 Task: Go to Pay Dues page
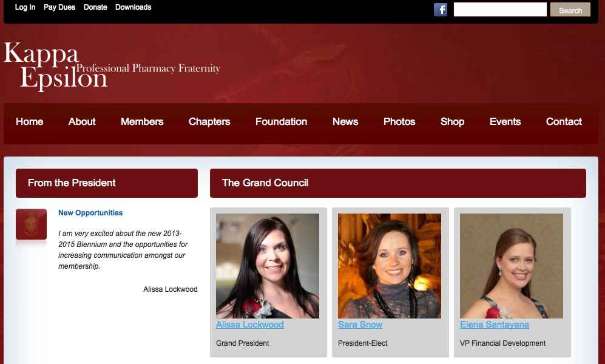[x=59, y=7]
